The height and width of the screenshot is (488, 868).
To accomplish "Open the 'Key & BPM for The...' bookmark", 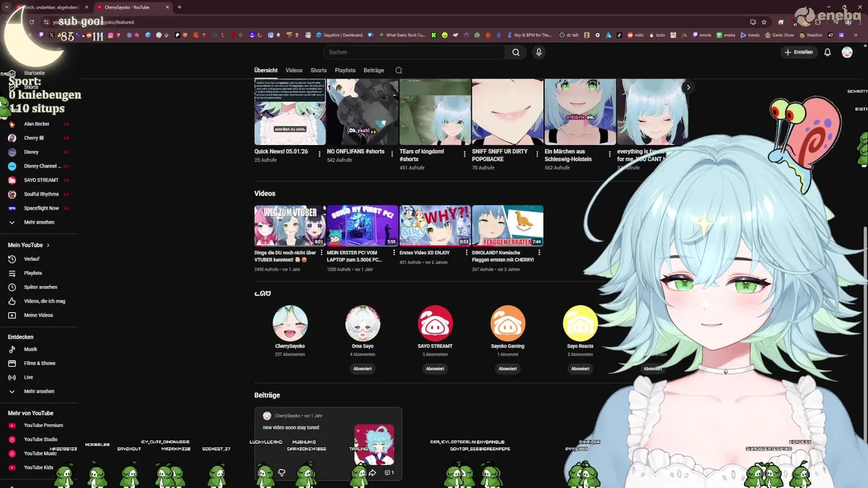I will (529, 35).
